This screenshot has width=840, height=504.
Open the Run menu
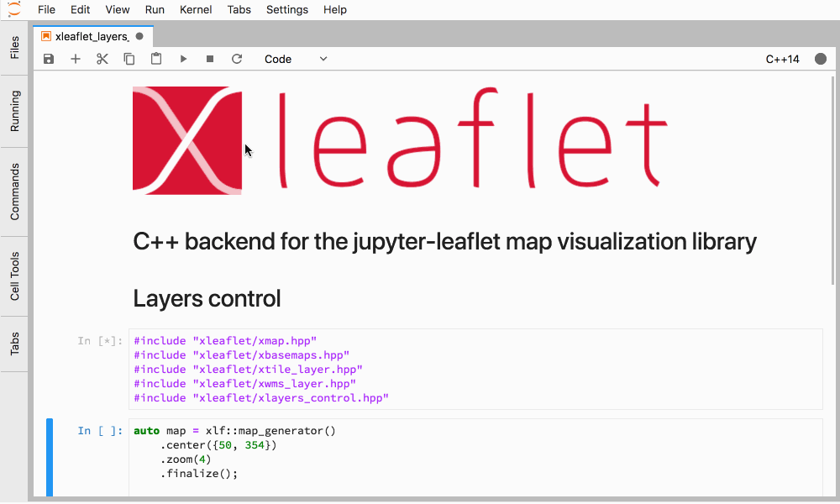155,9
